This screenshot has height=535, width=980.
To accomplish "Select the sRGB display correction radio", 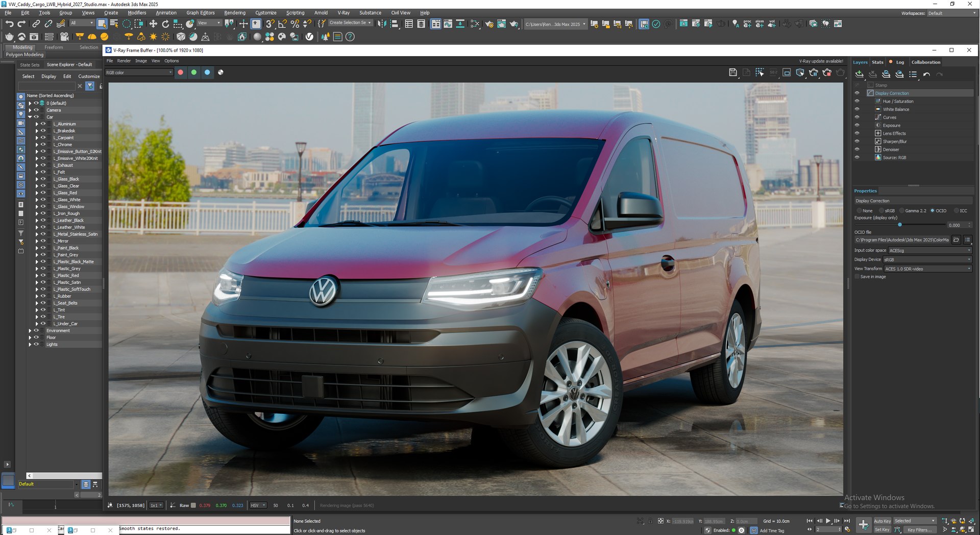I will pos(881,211).
